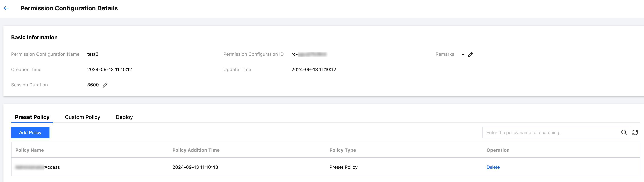The image size is (644, 182).
Task: Click the Operation column header
Action: pos(497,150)
